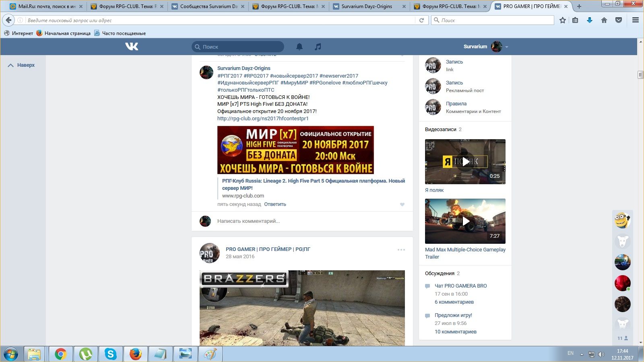Screen dimensions: 644x362
Task: Open Firefox hamburger menu
Action: click(x=636, y=20)
